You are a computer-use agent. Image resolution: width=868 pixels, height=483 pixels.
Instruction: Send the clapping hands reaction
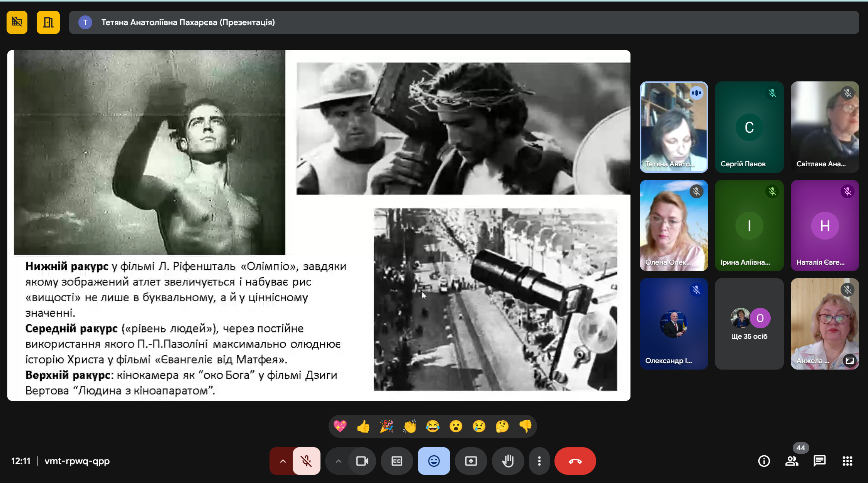tap(410, 426)
